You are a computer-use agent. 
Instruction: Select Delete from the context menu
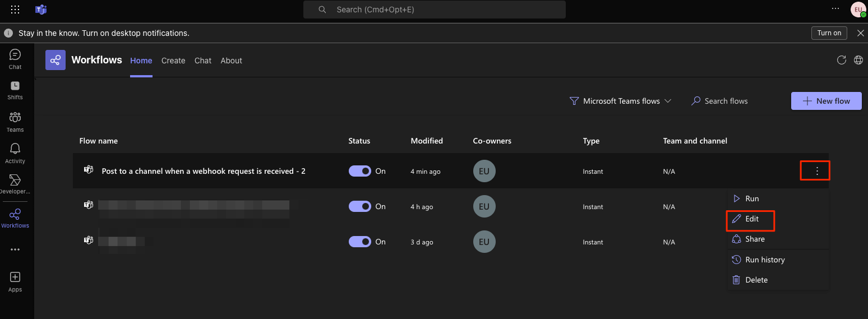(778, 280)
